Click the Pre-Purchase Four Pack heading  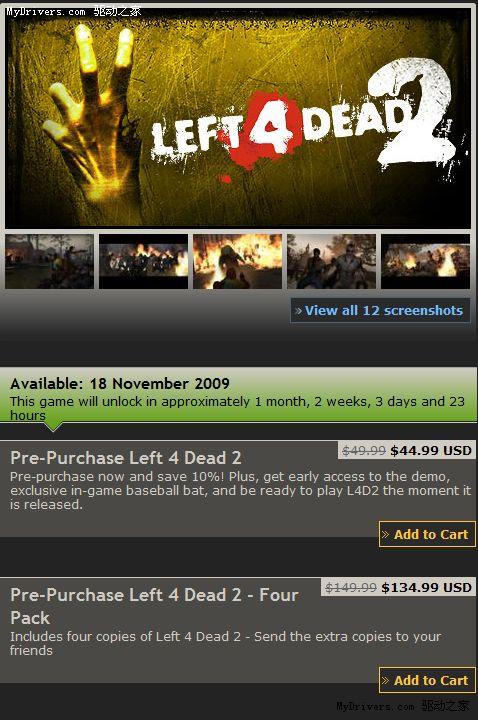pyautogui.click(x=154, y=606)
